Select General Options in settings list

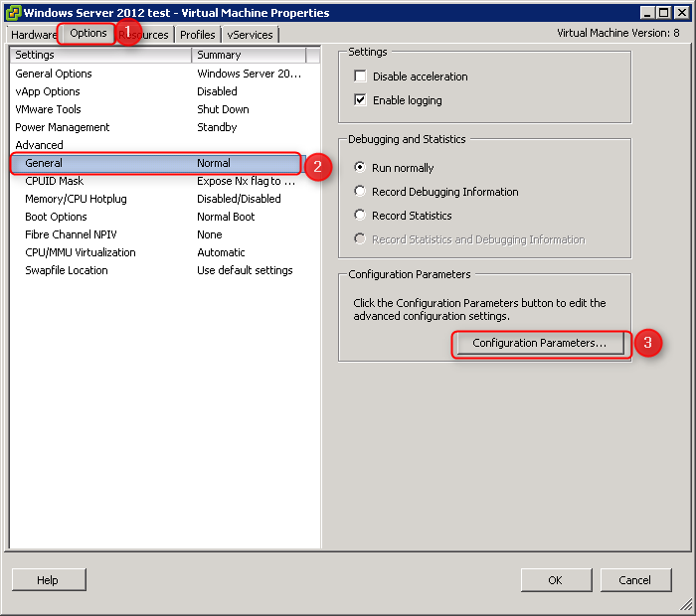[x=158, y=74]
